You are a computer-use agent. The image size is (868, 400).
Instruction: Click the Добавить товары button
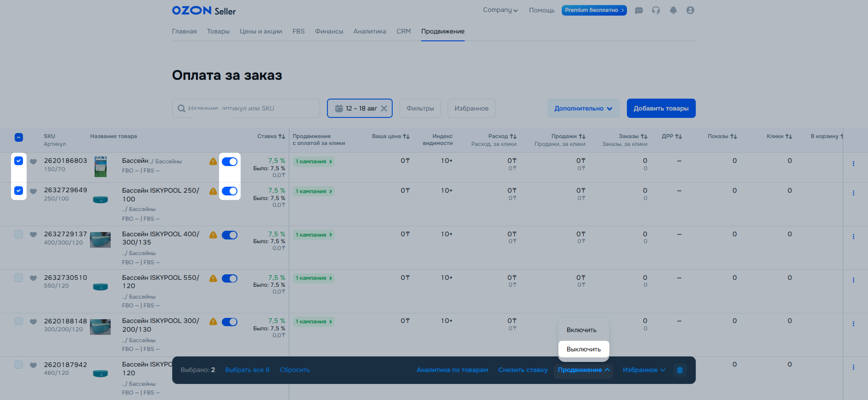click(x=661, y=108)
